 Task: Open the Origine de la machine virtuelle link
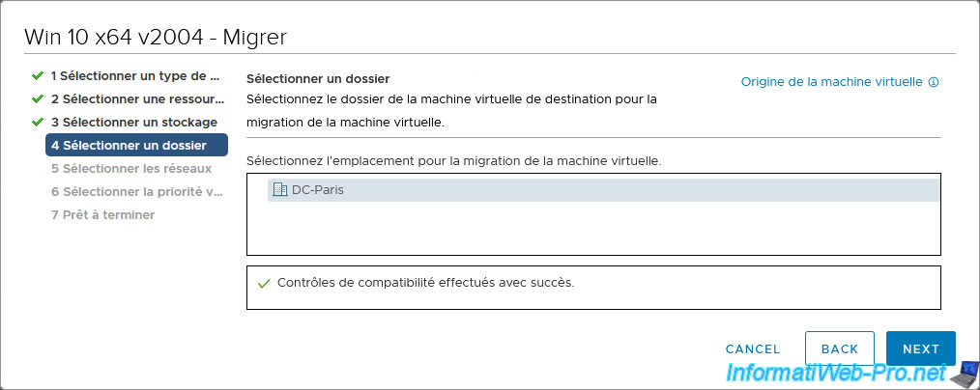(x=831, y=82)
